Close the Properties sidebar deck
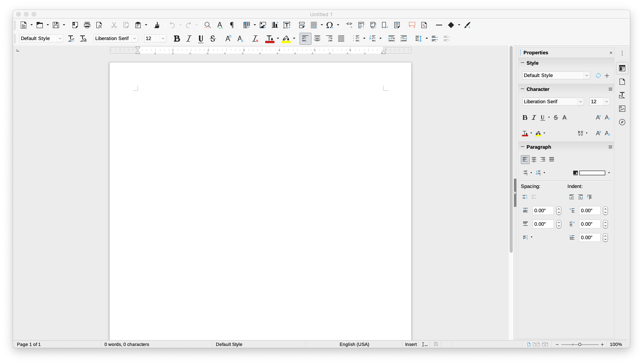Image resolution: width=643 pixels, height=364 pixels. pos(611,53)
